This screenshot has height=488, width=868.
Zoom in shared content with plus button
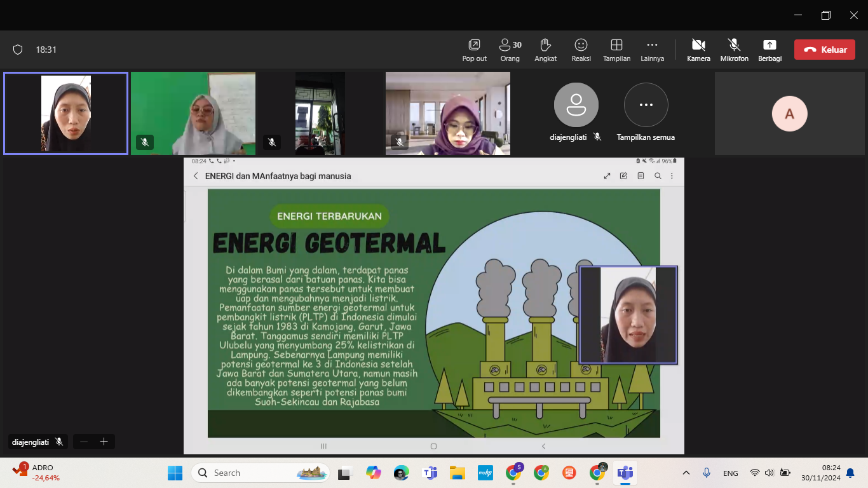click(104, 442)
